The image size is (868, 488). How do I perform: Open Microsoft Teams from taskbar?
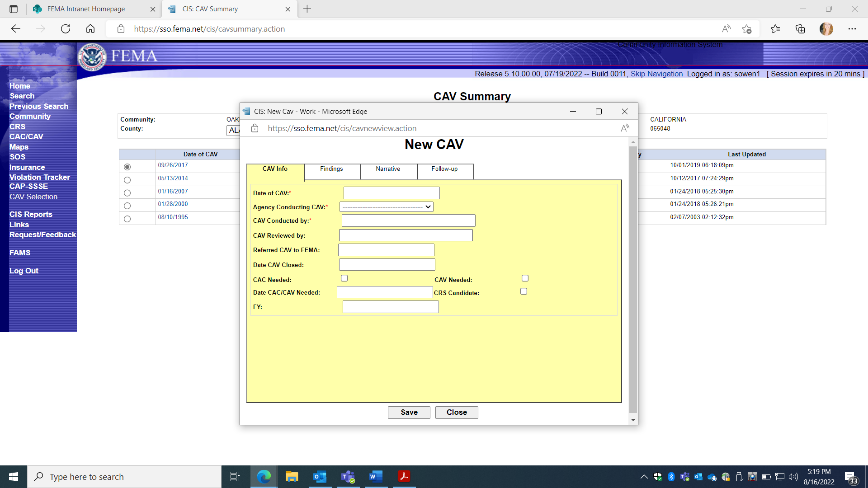tap(348, 477)
